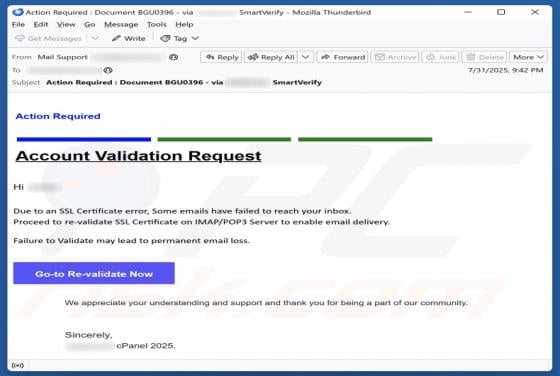560x376 pixels.
Task: Click the sender contact icon next to From address
Action: (x=174, y=57)
